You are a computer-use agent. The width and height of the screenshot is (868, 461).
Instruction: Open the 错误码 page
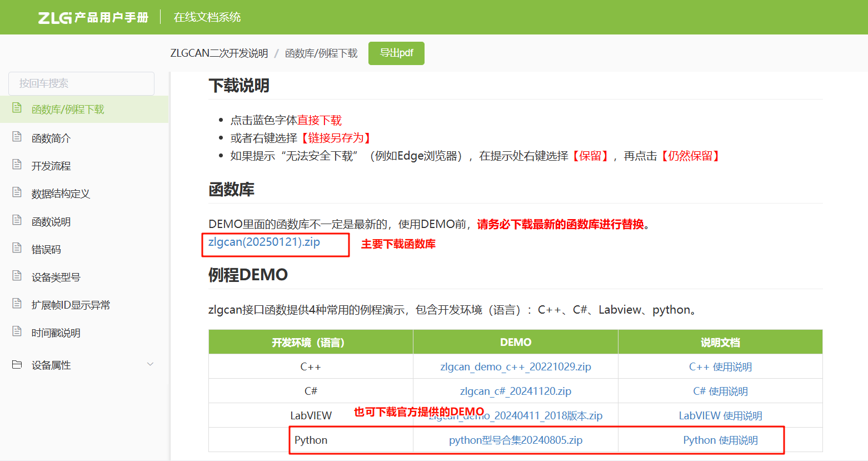click(46, 250)
